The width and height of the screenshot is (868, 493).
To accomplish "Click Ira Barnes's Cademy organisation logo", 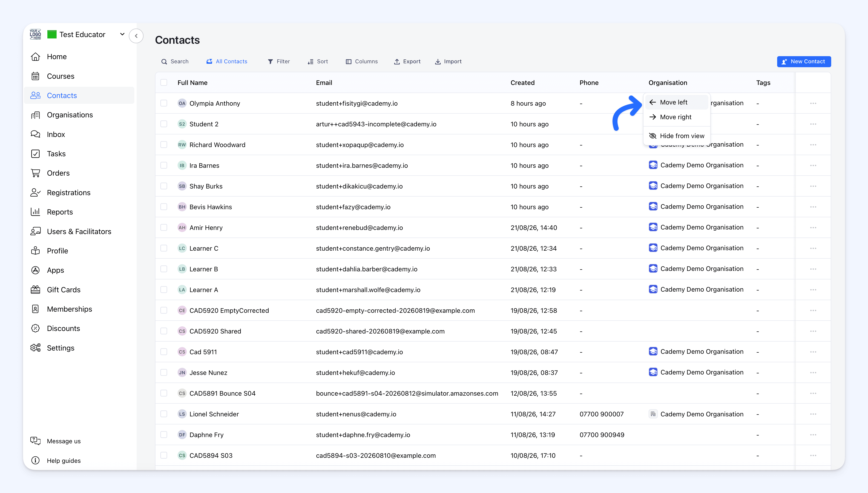I will tap(653, 165).
